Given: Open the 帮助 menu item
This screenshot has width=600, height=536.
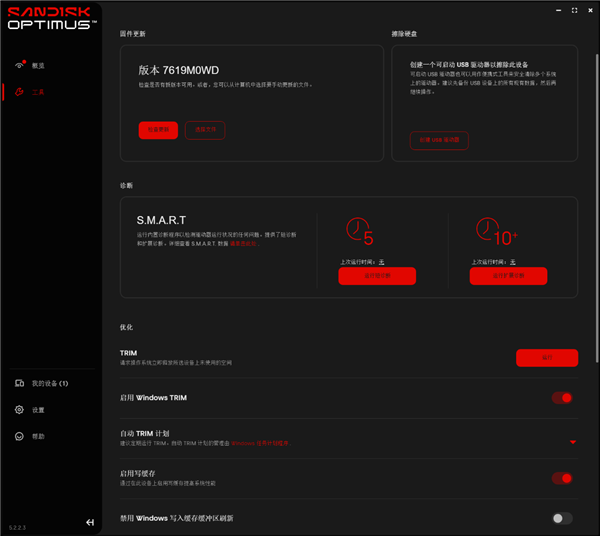Looking at the screenshot, I should click(38, 437).
